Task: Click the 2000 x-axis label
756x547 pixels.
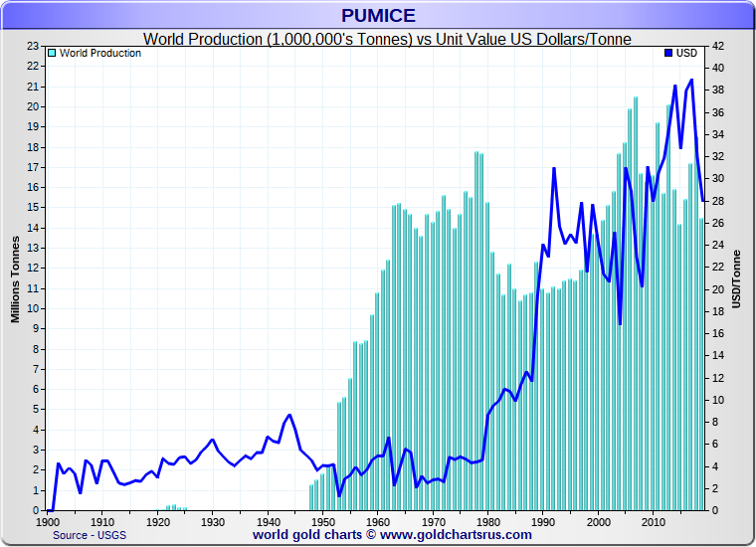Action: click(598, 522)
